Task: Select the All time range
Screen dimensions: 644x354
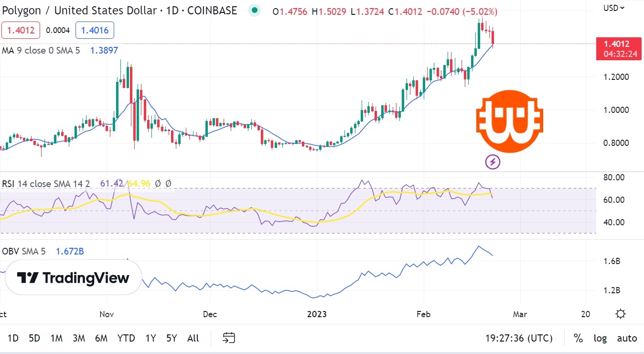Action: point(193,338)
